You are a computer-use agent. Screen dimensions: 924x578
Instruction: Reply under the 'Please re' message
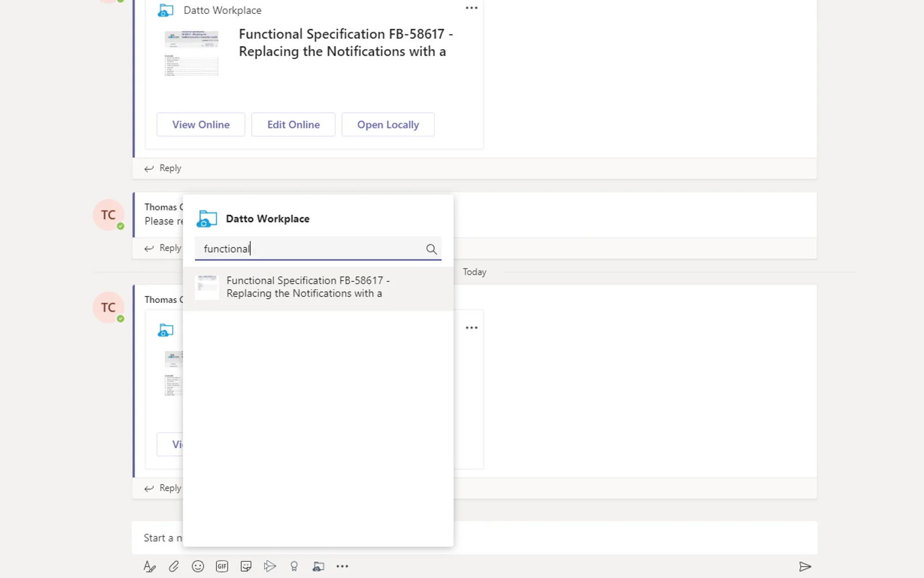coord(163,248)
